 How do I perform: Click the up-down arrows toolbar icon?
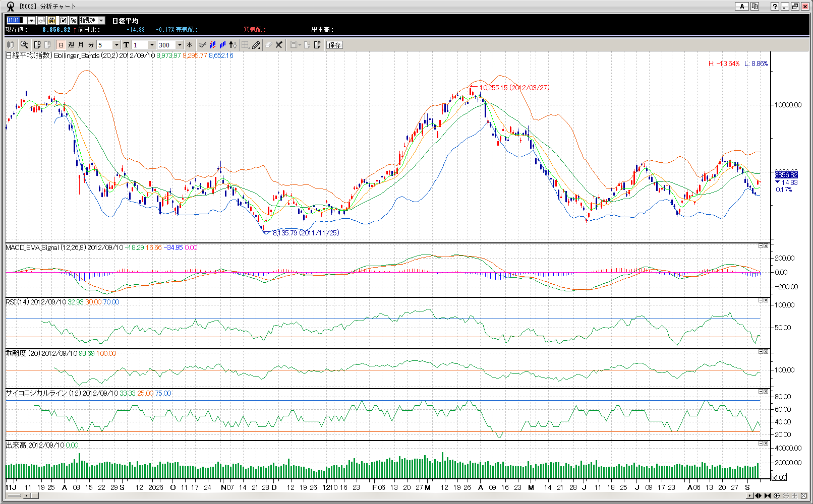[x=233, y=45]
